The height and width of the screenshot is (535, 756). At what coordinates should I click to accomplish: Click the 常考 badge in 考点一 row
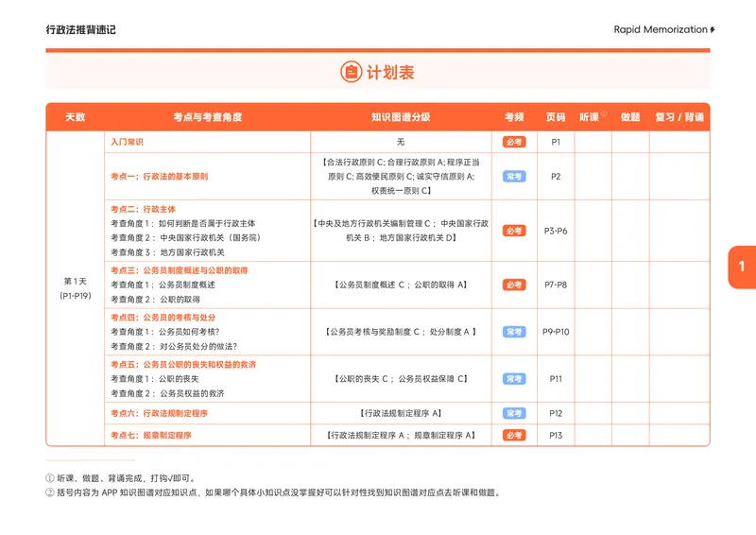point(514,177)
